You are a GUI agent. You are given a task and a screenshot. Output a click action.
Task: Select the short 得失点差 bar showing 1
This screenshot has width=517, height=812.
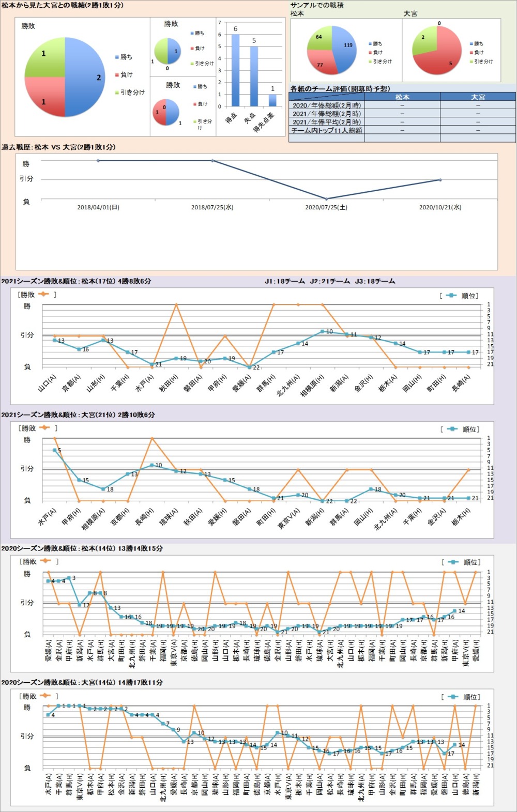coord(272,100)
